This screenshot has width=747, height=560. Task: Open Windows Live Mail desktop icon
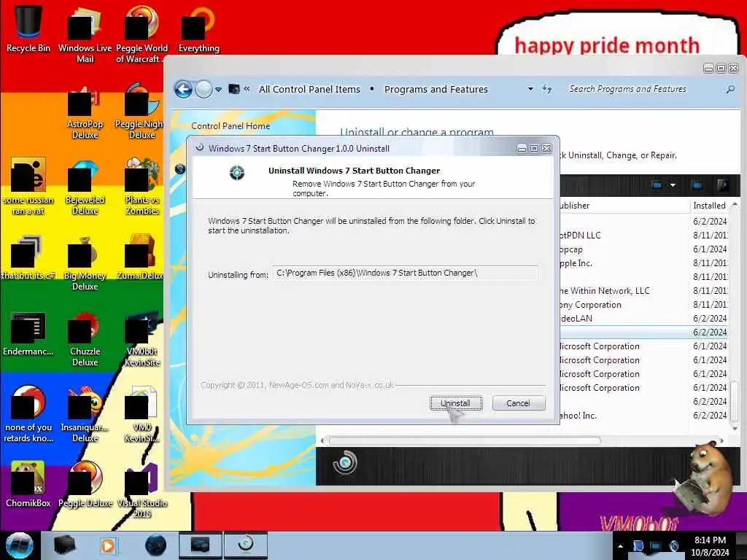click(85, 34)
